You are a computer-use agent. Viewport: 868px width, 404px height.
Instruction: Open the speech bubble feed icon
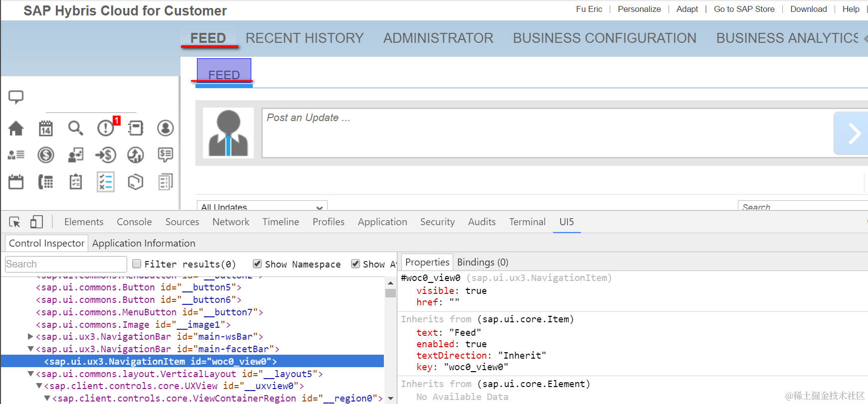(16, 97)
